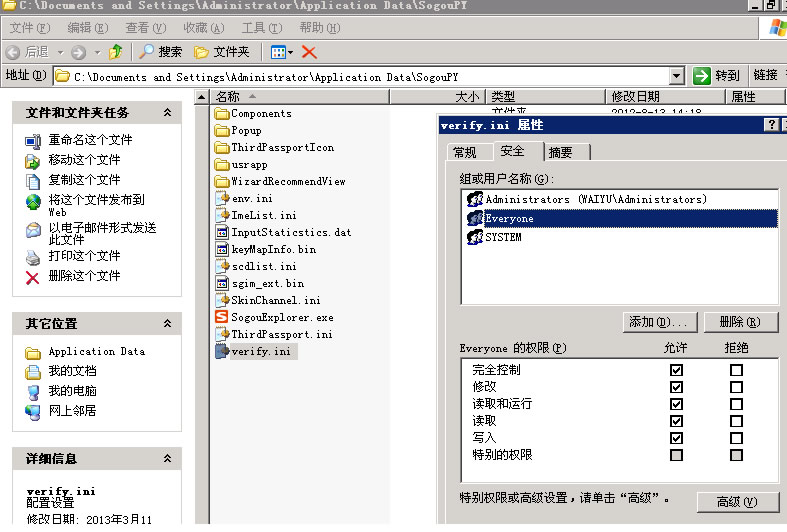Open the 编辑(E) menu
This screenshot has width=787, height=532.
point(88,28)
